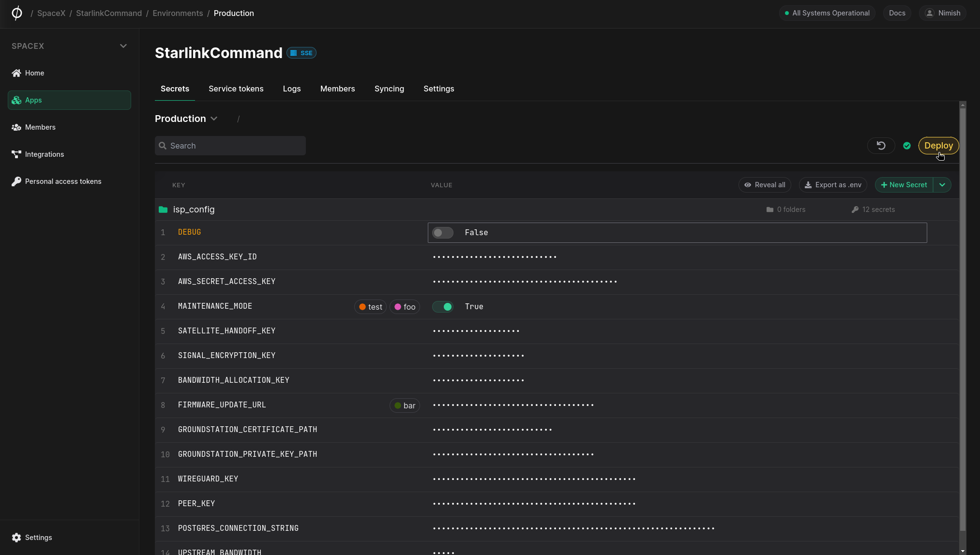Click the pink foo tag

pyautogui.click(x=405, y=307)
